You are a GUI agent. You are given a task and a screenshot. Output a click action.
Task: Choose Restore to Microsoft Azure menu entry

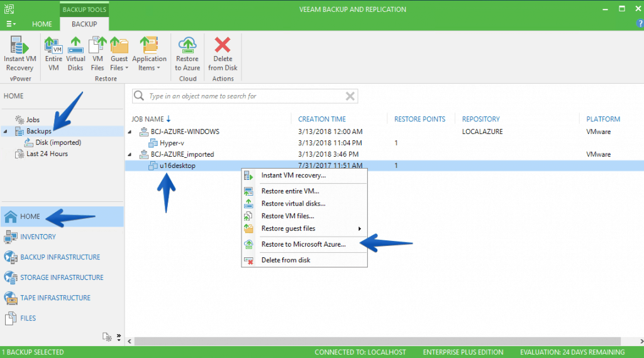(x=303, y=244)
